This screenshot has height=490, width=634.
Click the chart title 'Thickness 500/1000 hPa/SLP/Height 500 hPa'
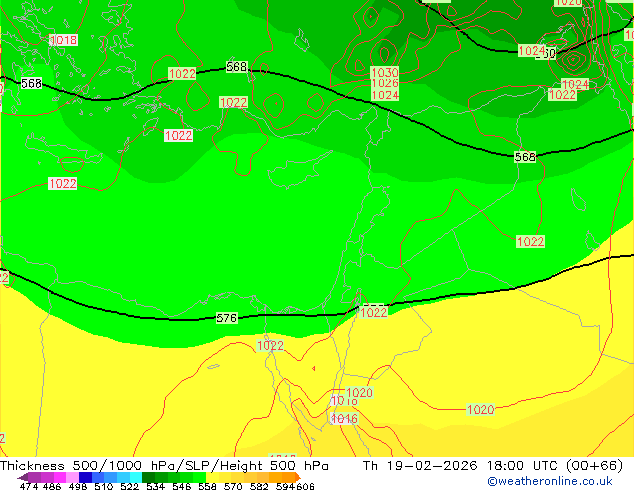click(164, 466)
